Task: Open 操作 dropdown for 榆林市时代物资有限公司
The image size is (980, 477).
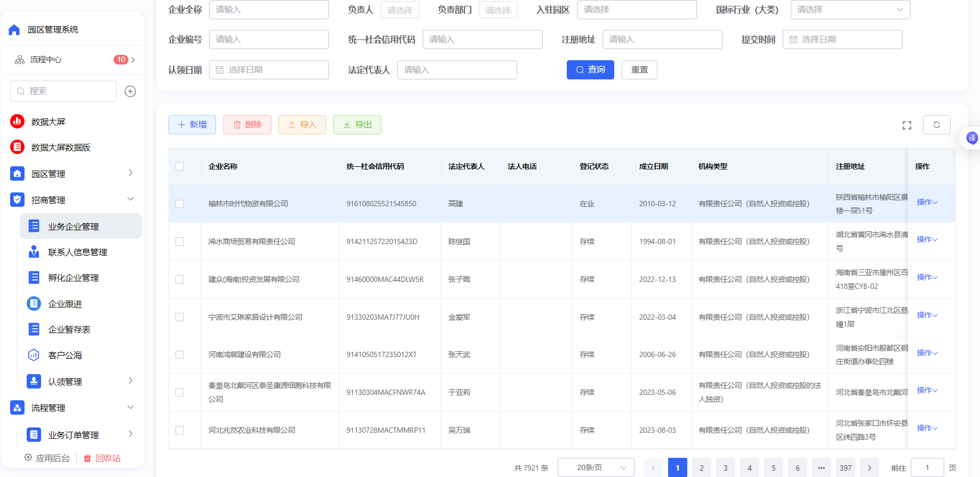Action: coord(927,202)
